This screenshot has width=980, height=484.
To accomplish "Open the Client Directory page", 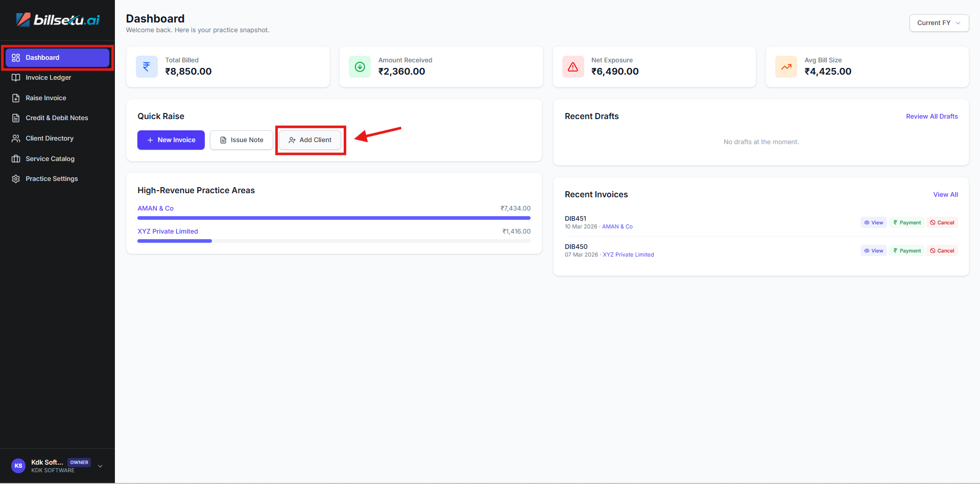I will (x=50, y=139).
